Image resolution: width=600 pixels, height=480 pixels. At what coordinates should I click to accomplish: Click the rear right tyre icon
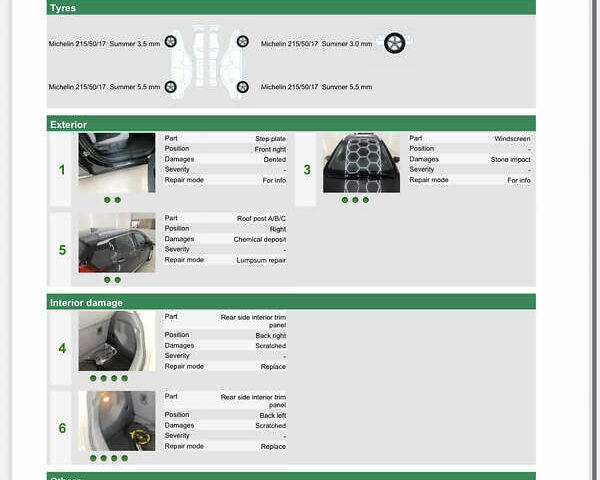242,87
